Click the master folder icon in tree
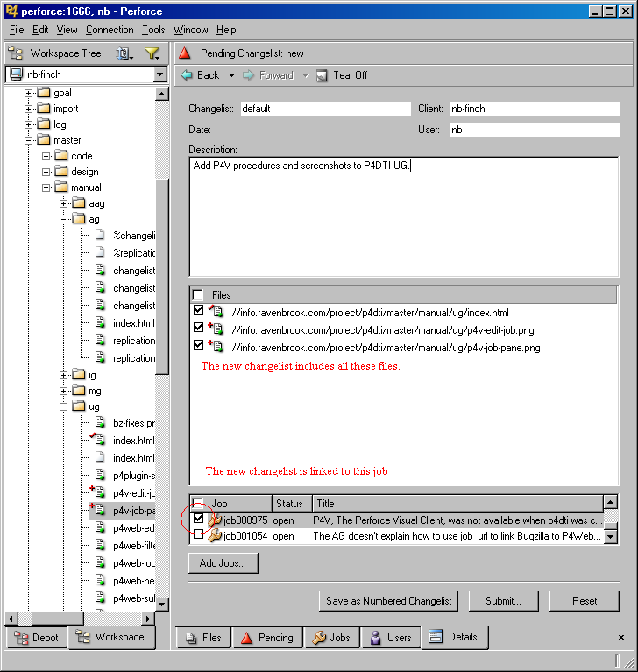 43,140
